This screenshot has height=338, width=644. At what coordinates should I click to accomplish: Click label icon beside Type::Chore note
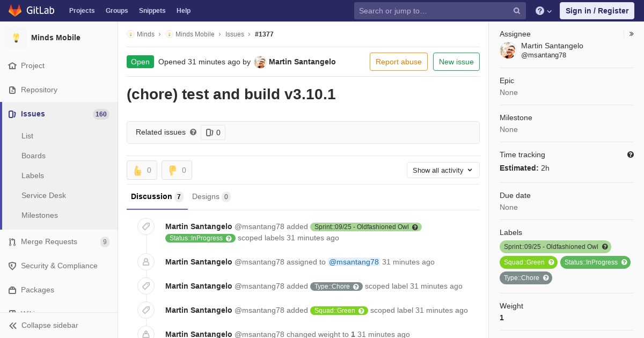point(145,286)
